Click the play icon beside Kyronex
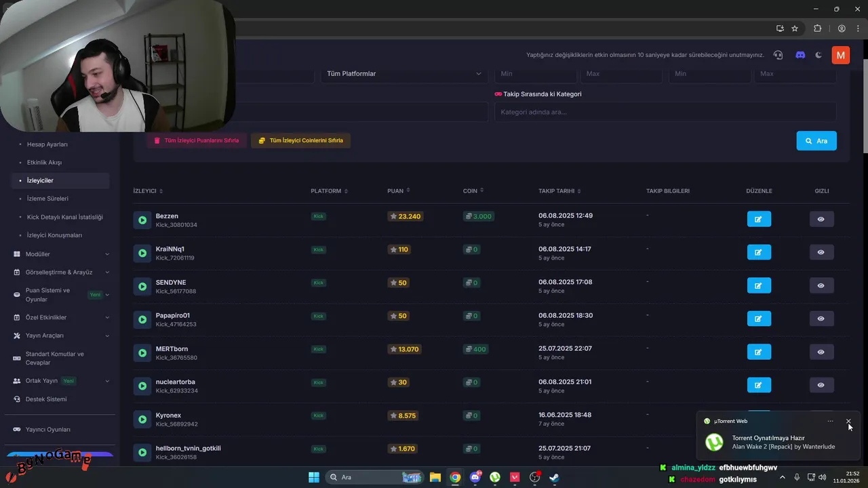 [142, 419]
